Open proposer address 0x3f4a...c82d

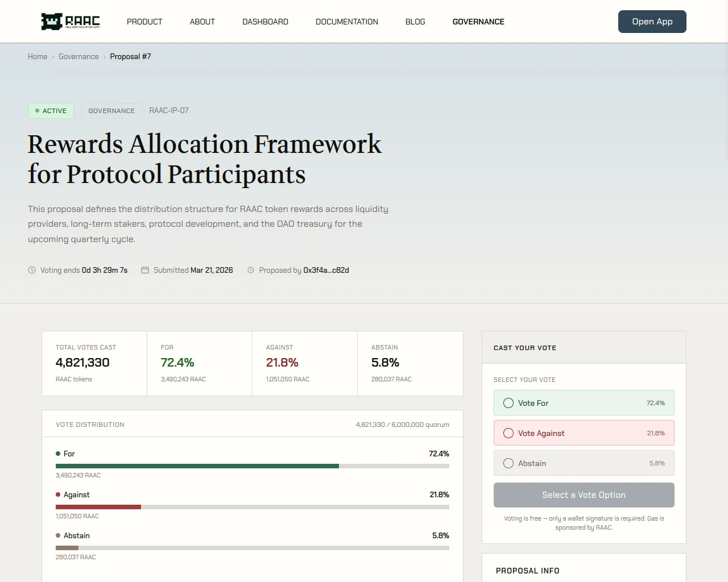[326, 270]
